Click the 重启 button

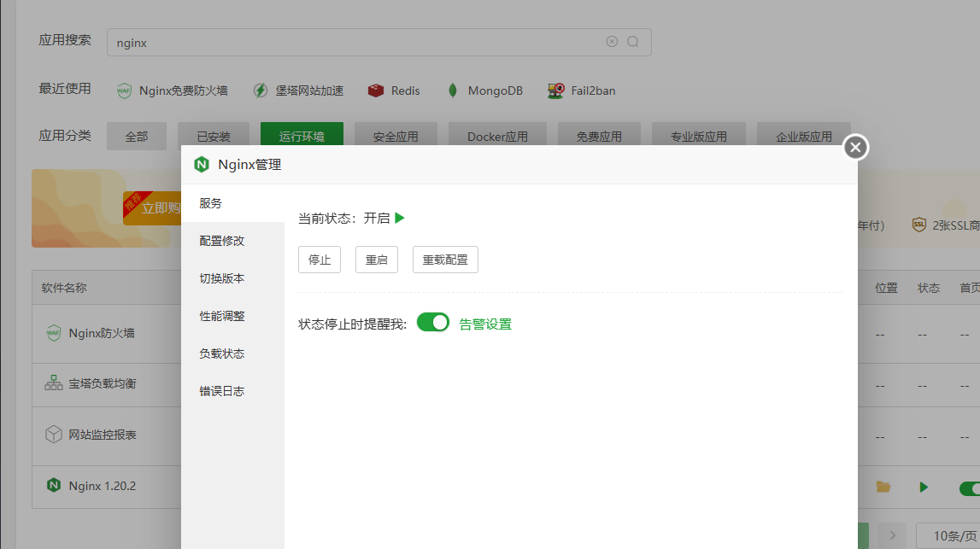pyautogui.click(x=377, y=260)
